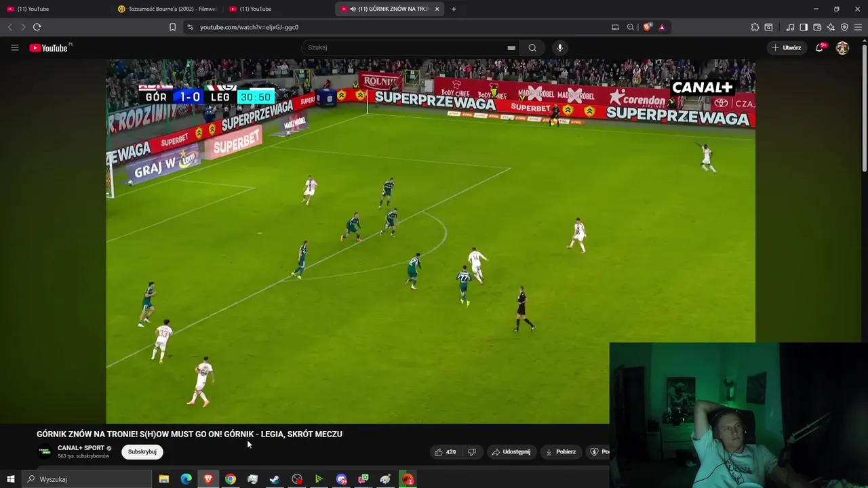This screenshot has width=868, height=488.
Task: Open site information icon beside the URL
Action: coord(190,27)
